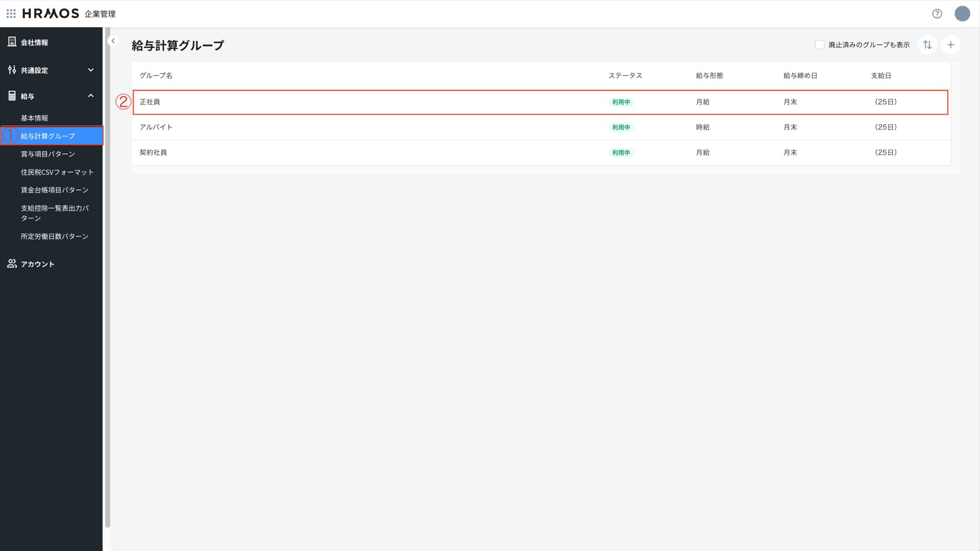Click the アカウント people icon
Image resolution: width=980 pixels, height=551 pixels.
click(x=12, y=264)
